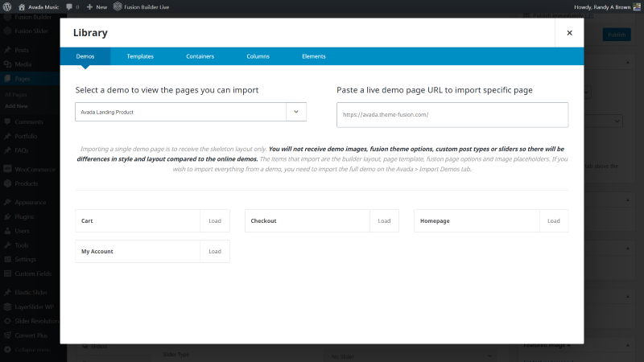Image resolution: width=644 pixels, height=362 pixels.
Task: Launch Fusion Builder Live from admin bar
Action: (142, 7)
